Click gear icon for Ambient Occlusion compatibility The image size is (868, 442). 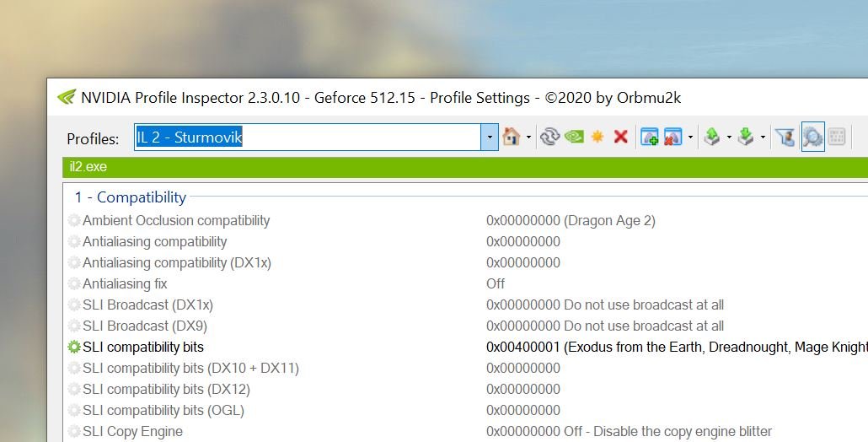pos(74,220)
